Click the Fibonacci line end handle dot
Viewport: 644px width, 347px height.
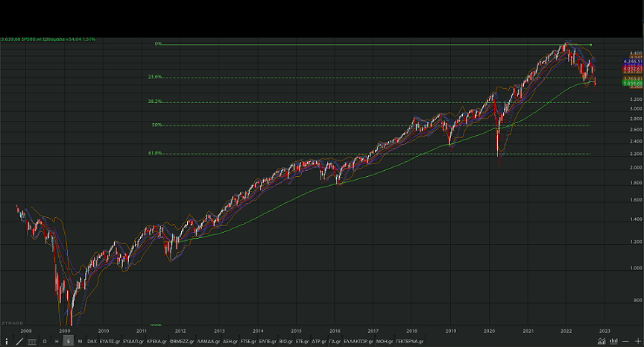591,45
